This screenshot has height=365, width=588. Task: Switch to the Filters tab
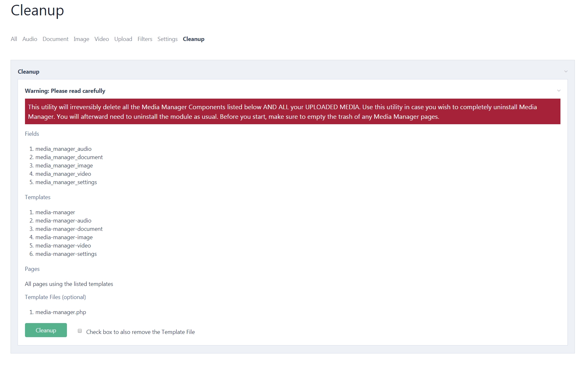click(145, 39)
